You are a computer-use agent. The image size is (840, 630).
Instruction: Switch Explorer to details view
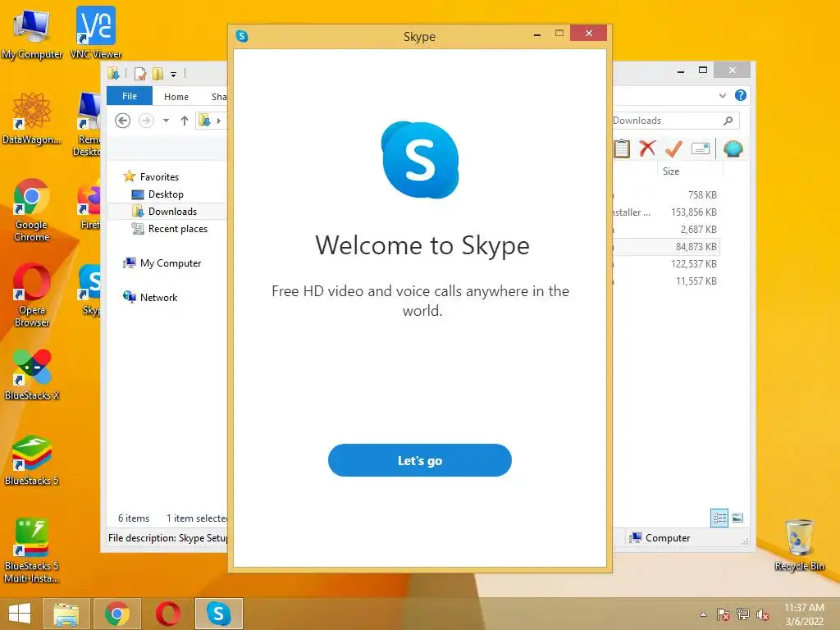pos(719,518)
